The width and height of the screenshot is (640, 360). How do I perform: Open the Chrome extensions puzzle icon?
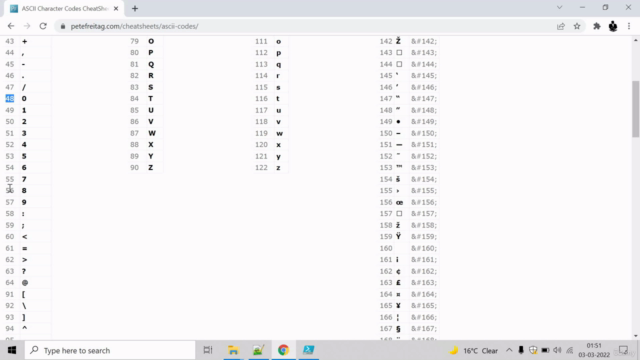(x=597, y=26)
